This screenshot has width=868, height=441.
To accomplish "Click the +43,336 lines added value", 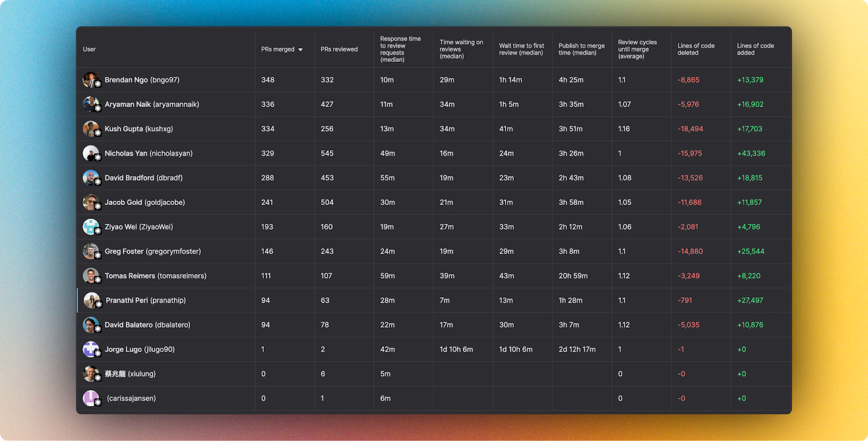I will [751, 154].
